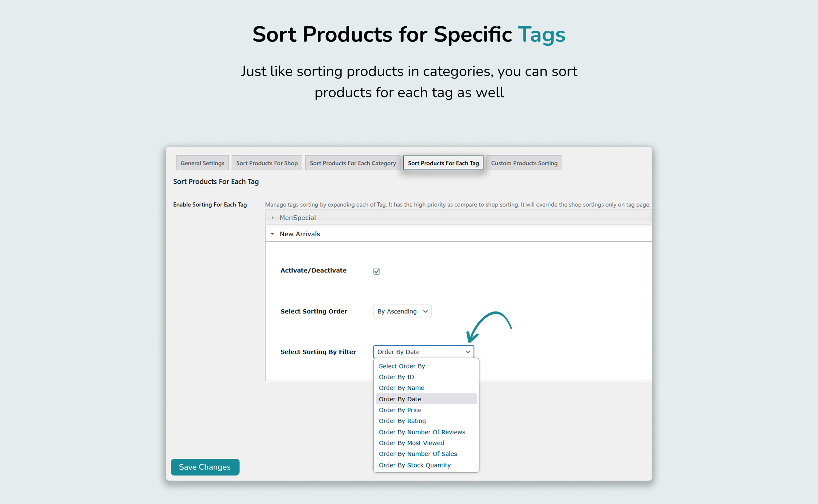Image resolution: width=818 pixels, height=504 pixels.
Task: Select Order By Most Viewed option
Action: [x=411, y=443]
